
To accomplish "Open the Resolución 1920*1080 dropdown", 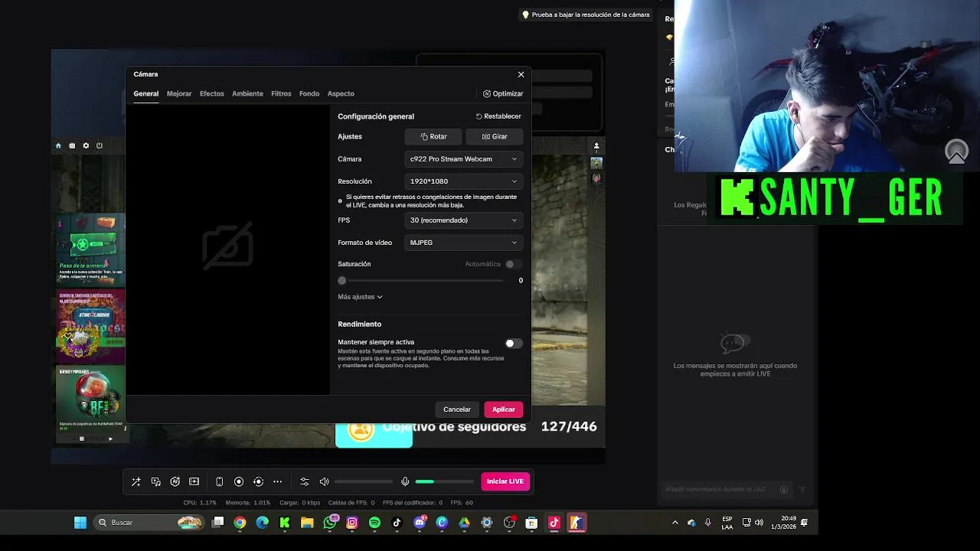I will [464, 181].
